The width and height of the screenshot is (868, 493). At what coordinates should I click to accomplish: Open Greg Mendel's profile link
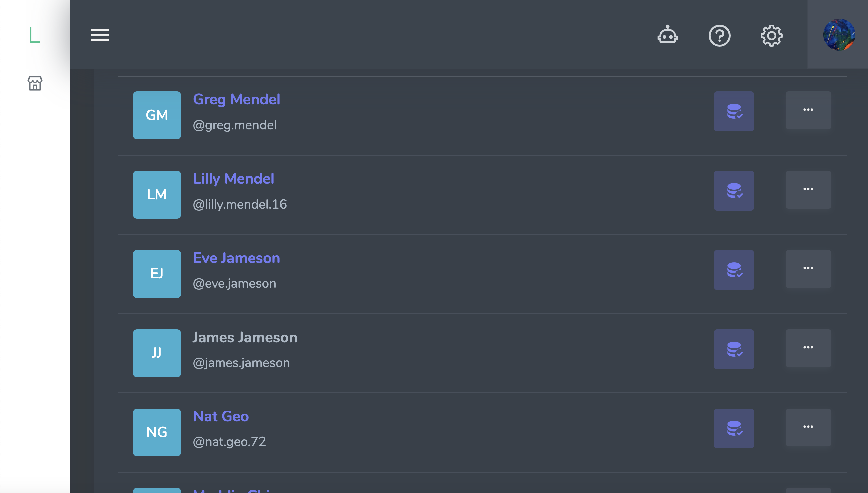[x=236, y=99]
